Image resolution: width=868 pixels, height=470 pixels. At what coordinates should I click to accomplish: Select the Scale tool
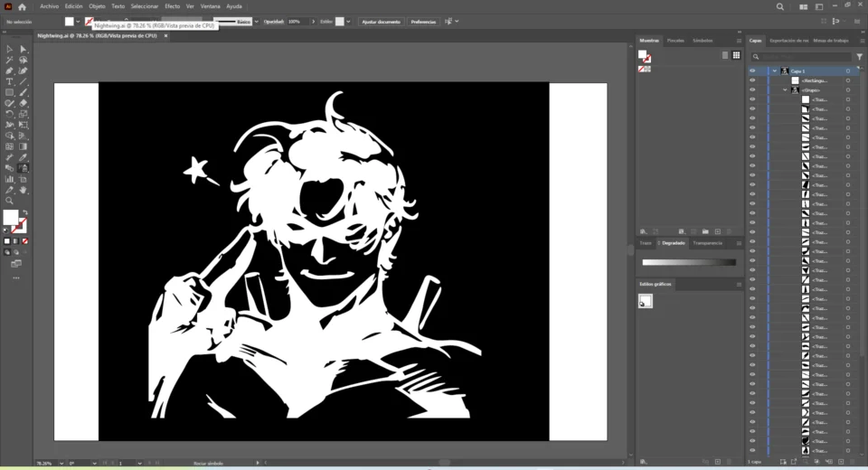[24, 114]
